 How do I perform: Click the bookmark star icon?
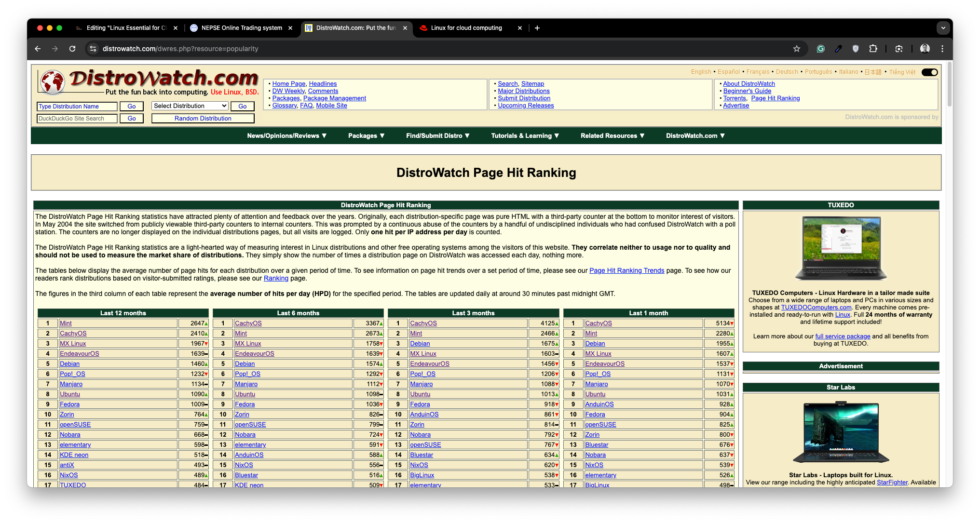point(796,49)
